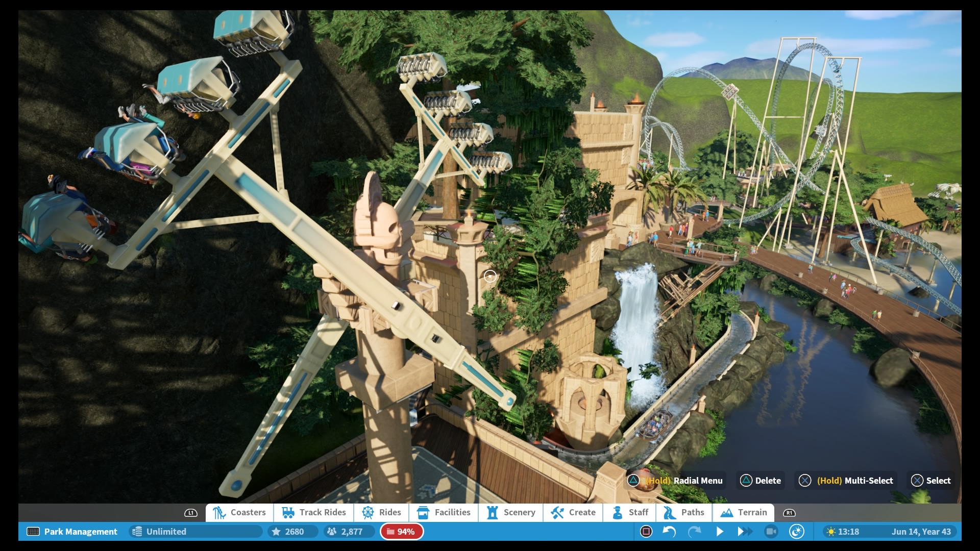This screenshot has height=551, width=980.
Task: Undo the last action
Action: pyautogui.click(x=669, y=532)
